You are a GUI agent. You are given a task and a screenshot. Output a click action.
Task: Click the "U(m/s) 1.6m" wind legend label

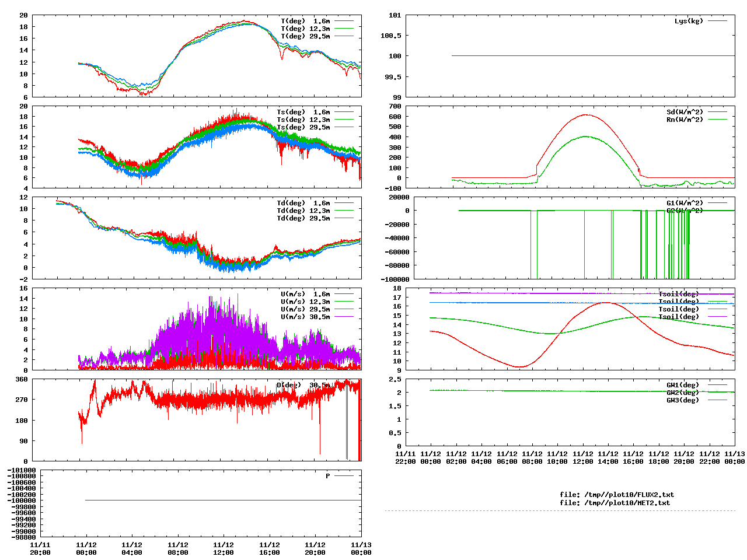tap(305, 294)
